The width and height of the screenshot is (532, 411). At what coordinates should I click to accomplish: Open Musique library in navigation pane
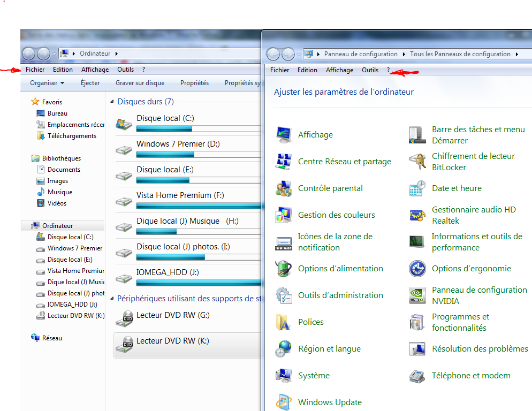60,192
